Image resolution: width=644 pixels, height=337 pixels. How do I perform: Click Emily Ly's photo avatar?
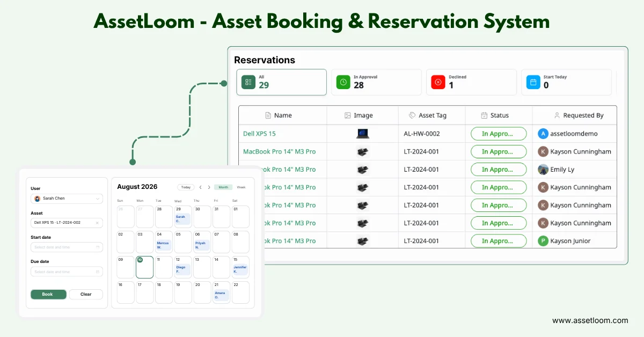(x=543, y=169)
